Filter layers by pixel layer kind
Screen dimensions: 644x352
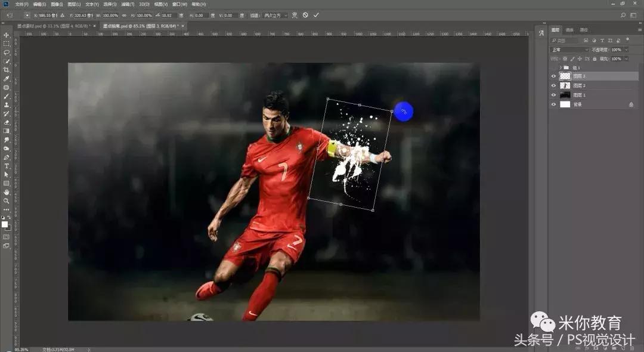(x=586, y=40)
